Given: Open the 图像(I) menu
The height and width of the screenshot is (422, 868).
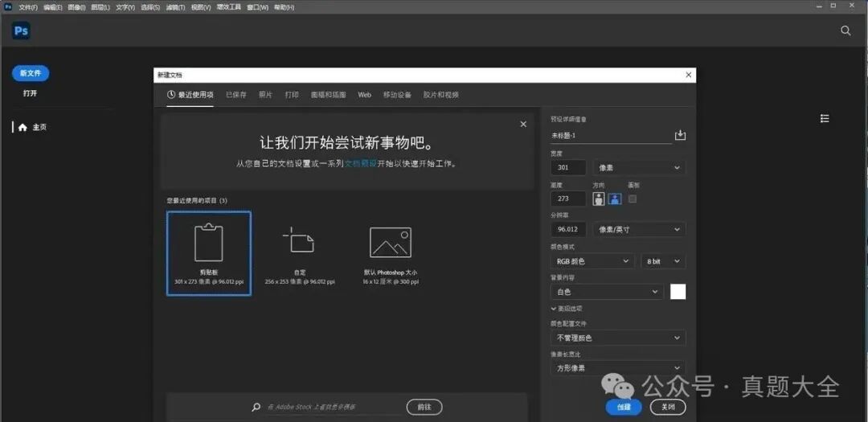Looking at the screenshot, I should (x=76, y=8).
